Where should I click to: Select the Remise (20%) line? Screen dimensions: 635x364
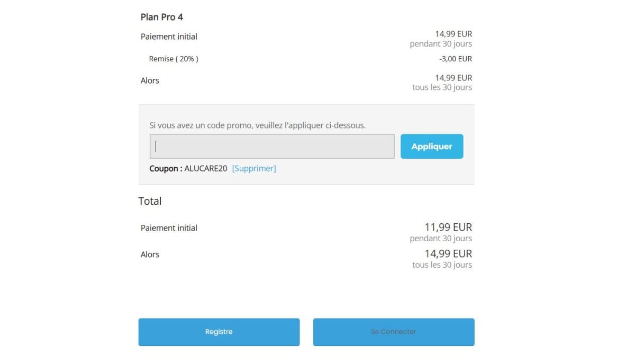coord(174,59)
